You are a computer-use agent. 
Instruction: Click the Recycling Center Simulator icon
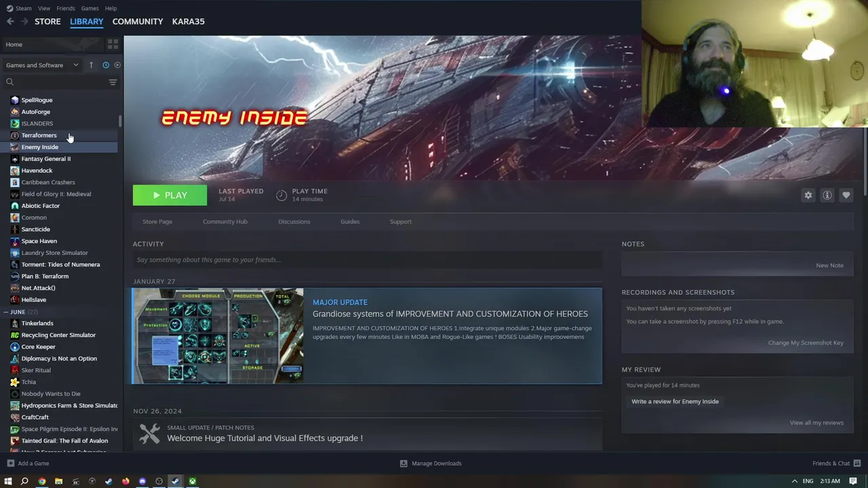pyautogui.click(x=15, y=335)
